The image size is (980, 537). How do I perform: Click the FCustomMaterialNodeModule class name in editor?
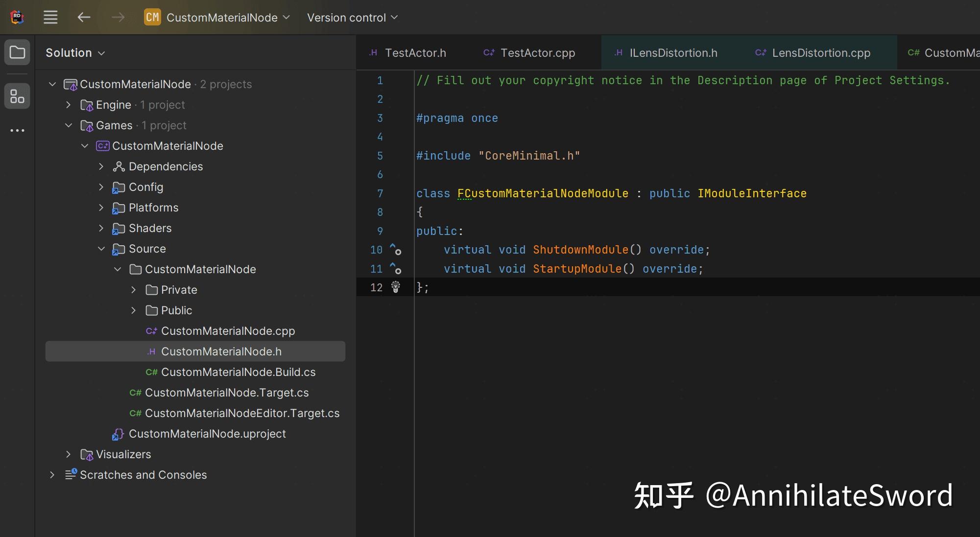click(x=543, y=193)
